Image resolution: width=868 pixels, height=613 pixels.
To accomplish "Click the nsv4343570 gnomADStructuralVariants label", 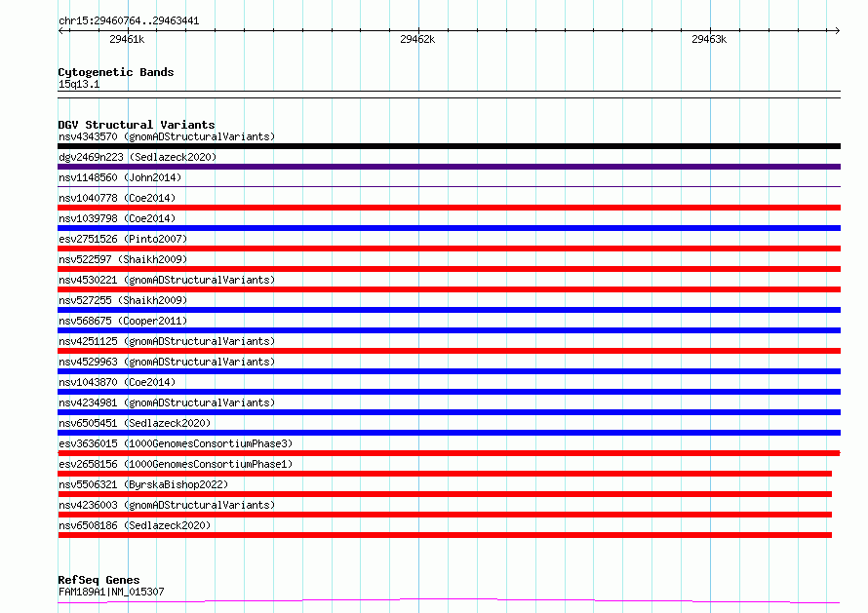I will (167, 136).
